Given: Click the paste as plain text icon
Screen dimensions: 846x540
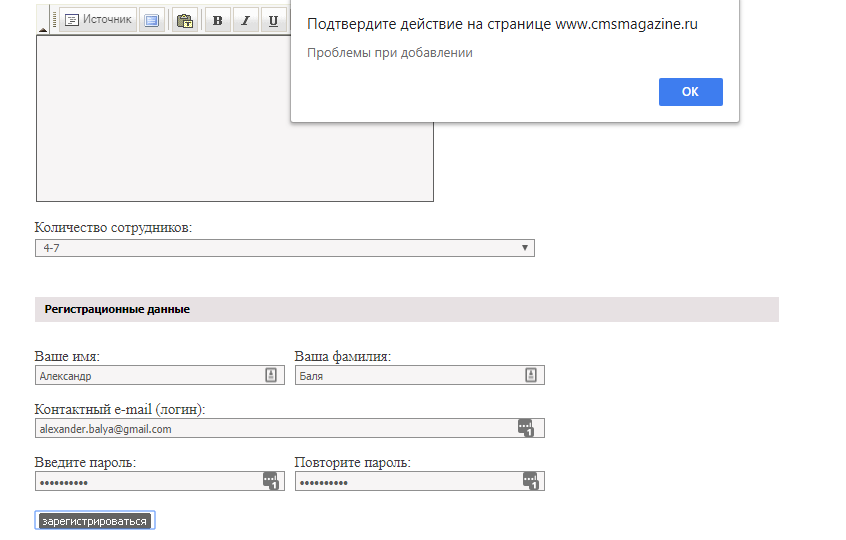Looking at the screenshot, I should pyautogui.click(x=184, y=20).
